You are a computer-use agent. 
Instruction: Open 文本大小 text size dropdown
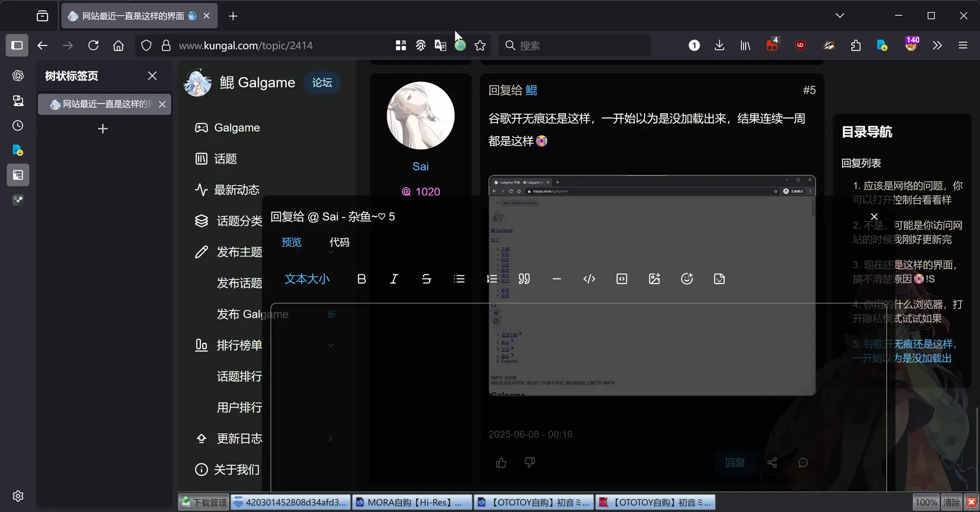[307, 279]
